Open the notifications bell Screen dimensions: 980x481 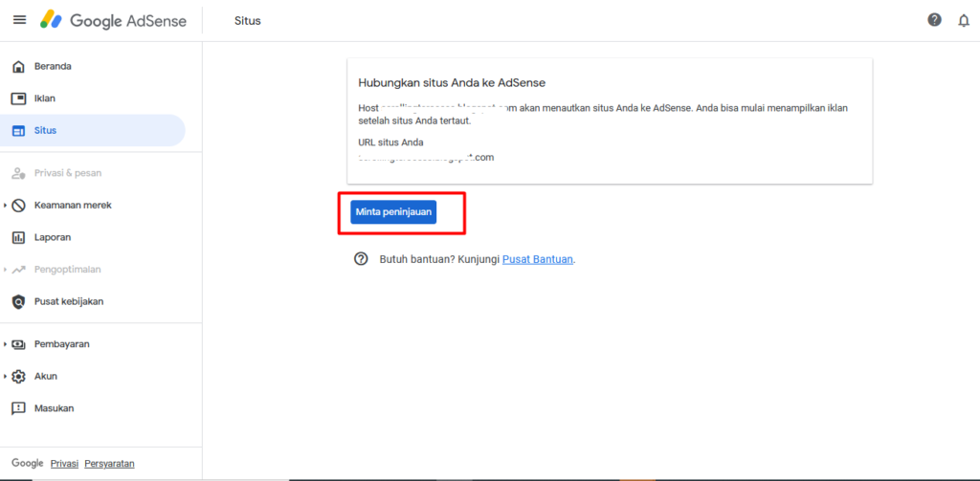pos(964,21)
